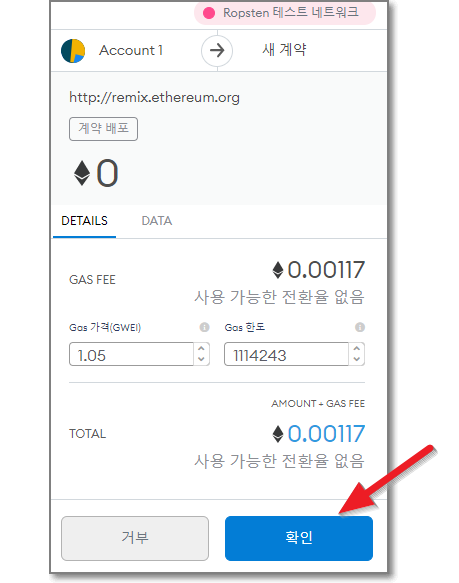The width and height of the screenshot is (459, 583).
Task: Decrease Gas price with down stepper arrow
Action: click(201, 359)
